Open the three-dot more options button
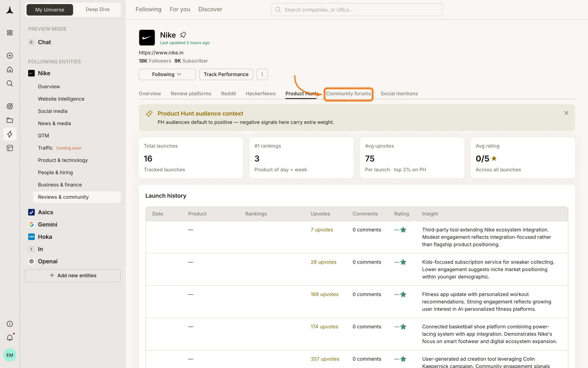This screenshot has height=368, width=588. point(262,74)
